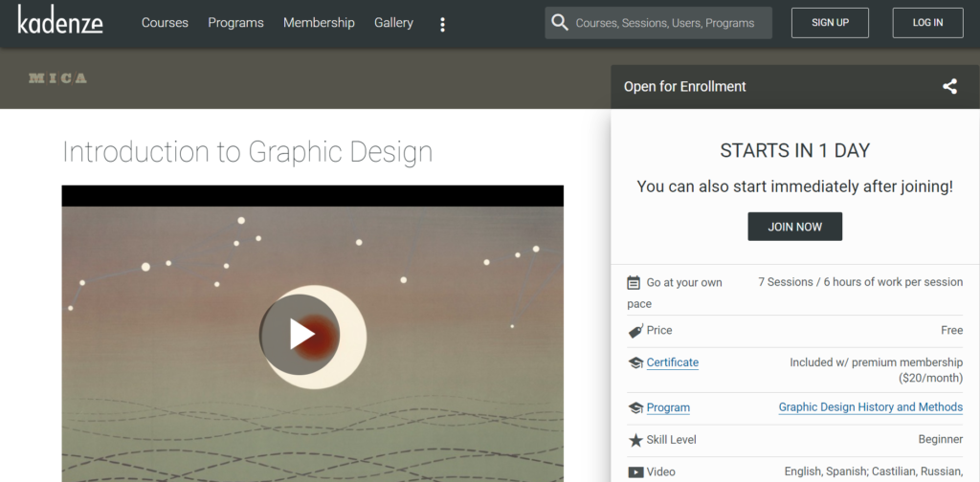This screenshot has height=482, width=980.
Task: Open the Program link
Action: pos(668,407)
